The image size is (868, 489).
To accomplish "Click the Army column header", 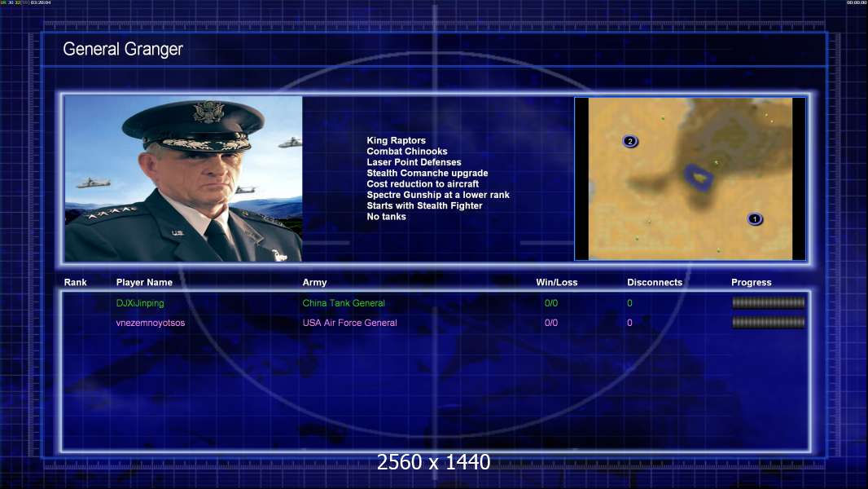I will point(314,283).
